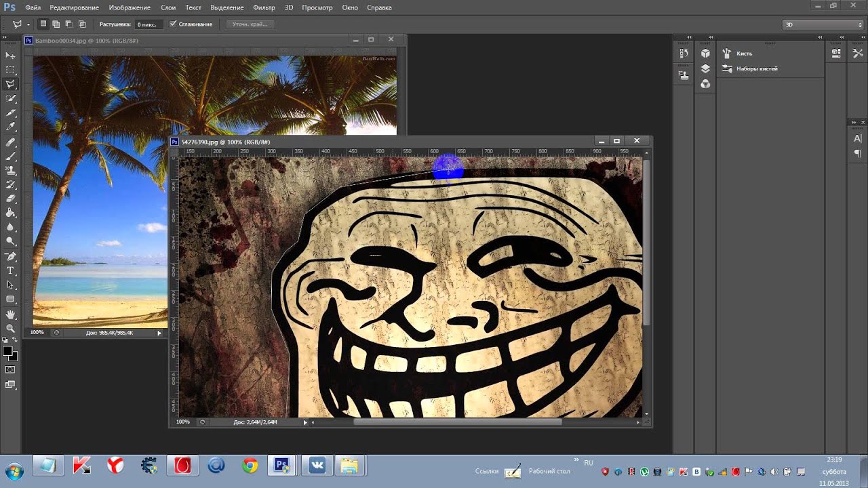Viewport: 868px width, 488px height.
Task: Select the Paint Bucket tool
Action: [x=10, y=213]
